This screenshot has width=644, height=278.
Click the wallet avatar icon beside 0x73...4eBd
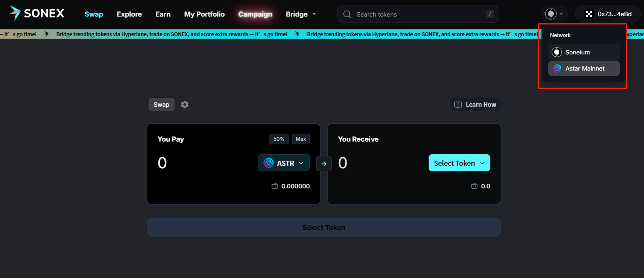(589, 14)
